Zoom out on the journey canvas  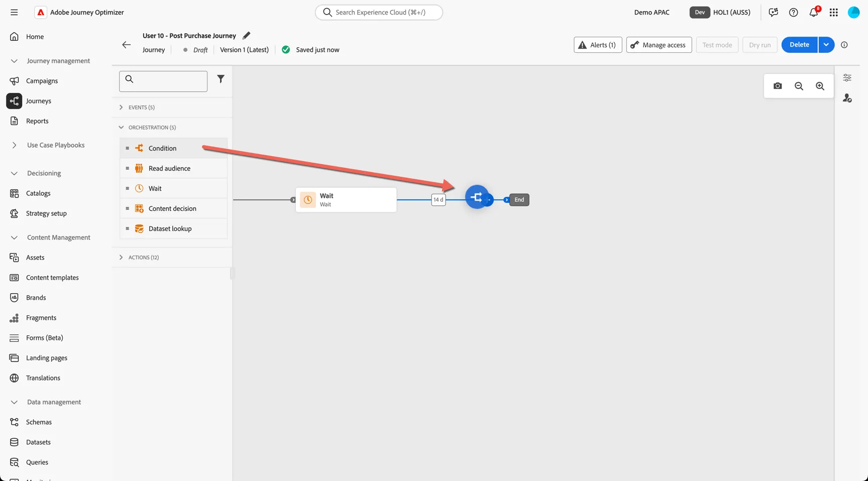(799, 86)
